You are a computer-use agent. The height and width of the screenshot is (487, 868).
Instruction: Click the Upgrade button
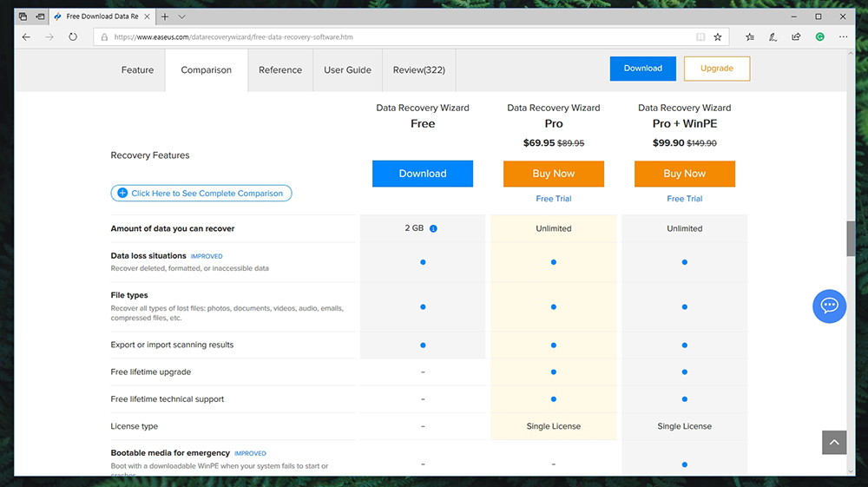[717, 69]
